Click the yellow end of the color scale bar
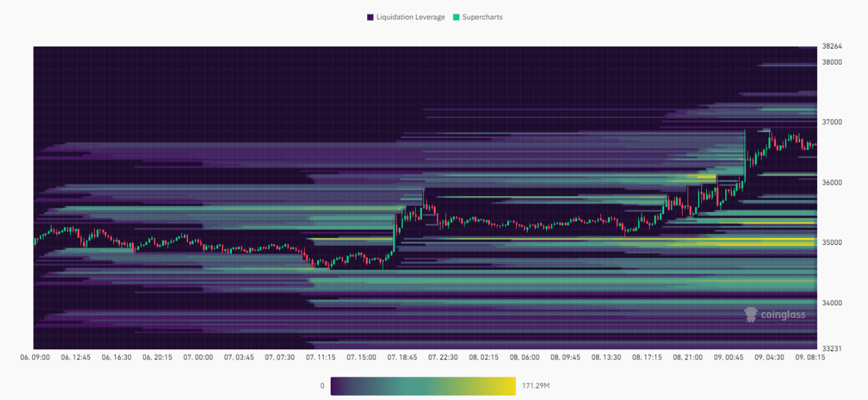Viewport: 868px width, 400px height. (x=508, y=386)
